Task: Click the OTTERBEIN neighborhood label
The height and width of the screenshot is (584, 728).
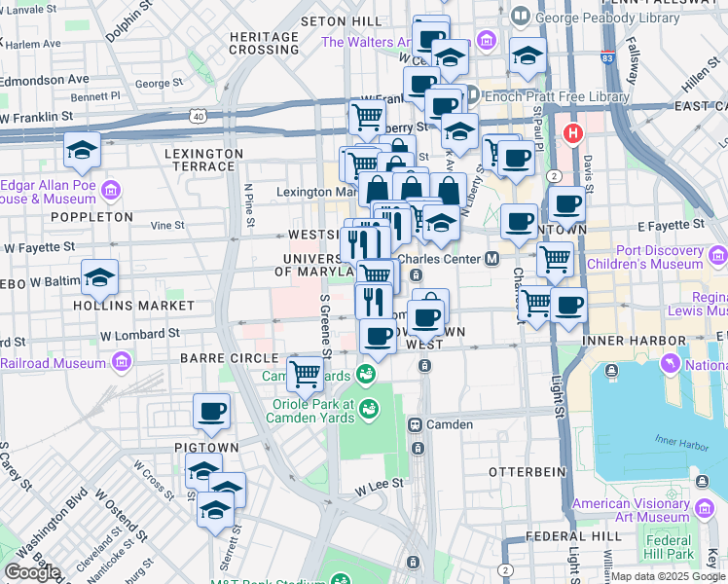Action: click(528, 473)
